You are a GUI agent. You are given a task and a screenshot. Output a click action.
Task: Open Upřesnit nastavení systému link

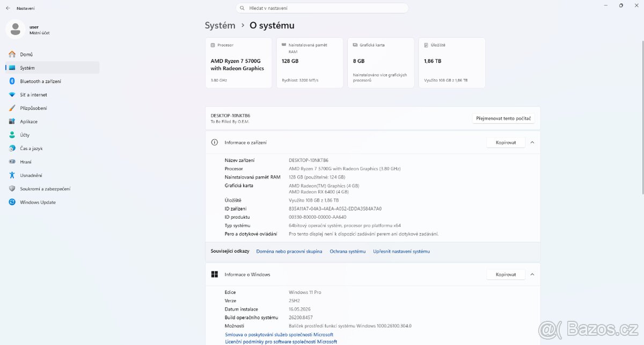coord(401,251)
